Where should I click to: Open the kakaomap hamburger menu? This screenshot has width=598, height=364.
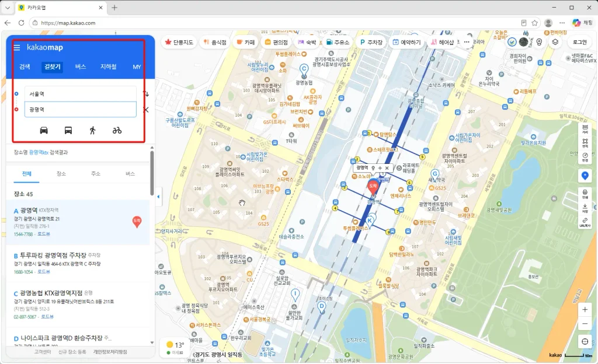[17, 48]
